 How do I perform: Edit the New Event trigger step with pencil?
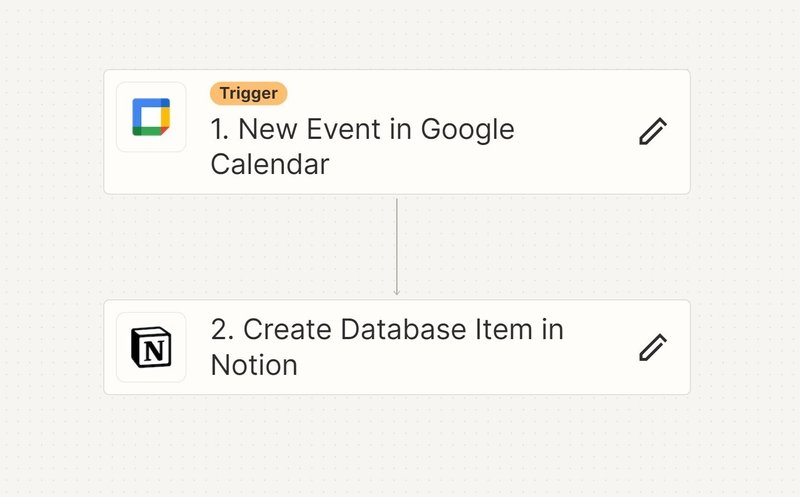653,132
